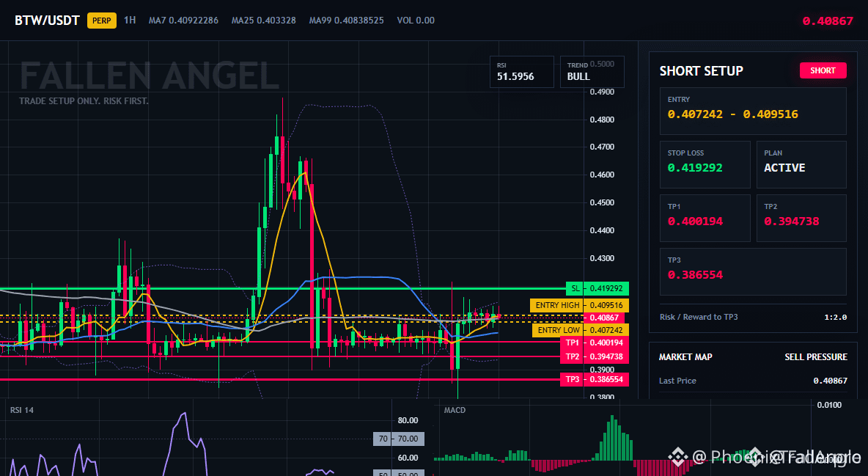The image size is (868, 476).
Task: Click the VOL 0.00 indicator
Action: [416, 20]
